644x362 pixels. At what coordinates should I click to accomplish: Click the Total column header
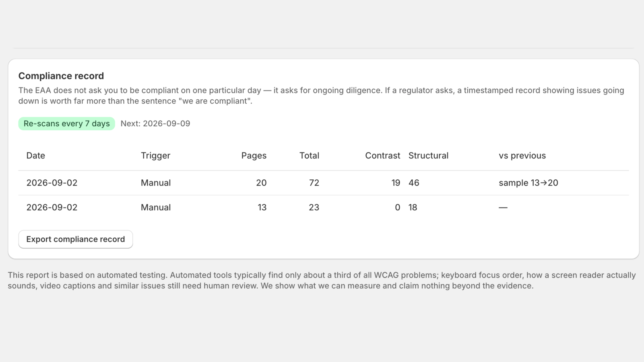(x=309, y=156)
